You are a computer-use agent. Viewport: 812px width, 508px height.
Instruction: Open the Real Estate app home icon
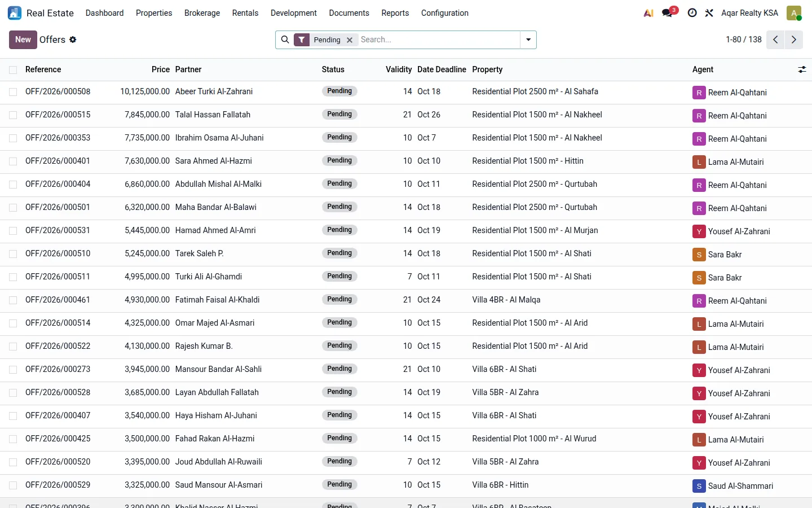[x=15, y=13]
